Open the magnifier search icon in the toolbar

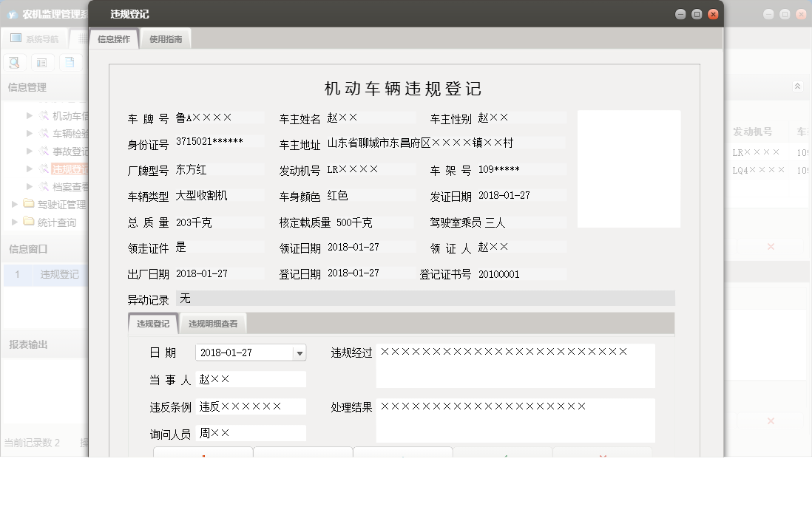click(x=14, y=62)
